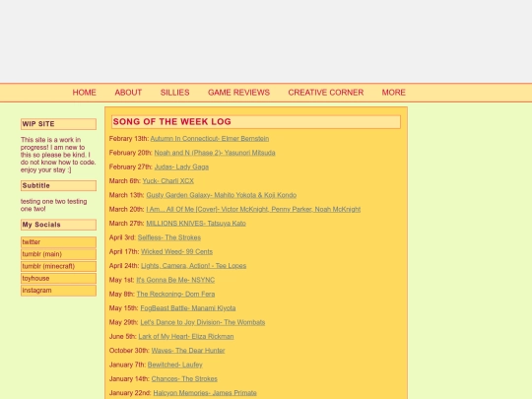Click the 'testing one two' sidebar text

[x=54, y=205]
